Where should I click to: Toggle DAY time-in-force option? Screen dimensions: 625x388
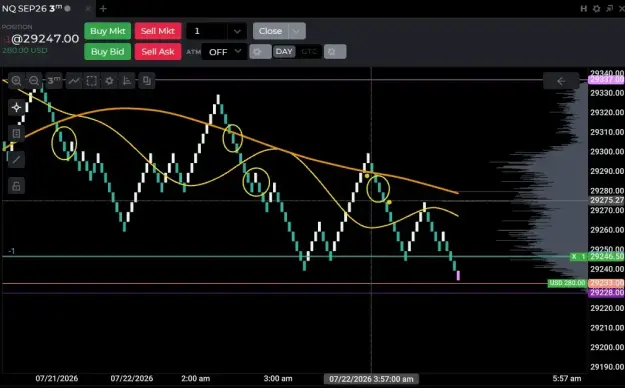(x=284, y=51)
